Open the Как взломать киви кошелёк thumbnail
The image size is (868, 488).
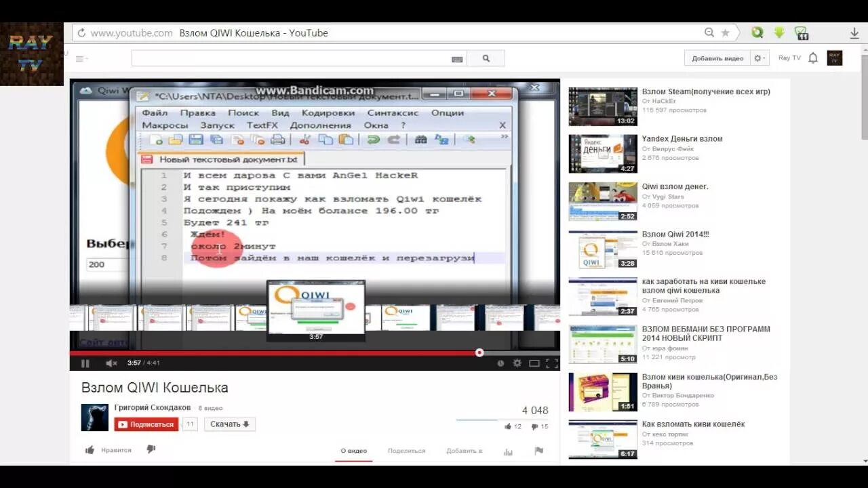pyautogui.click(x=603, y=439)
